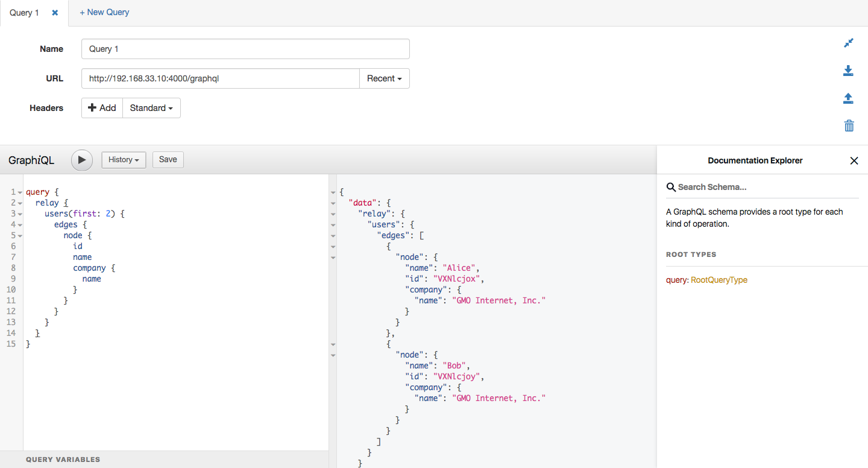868x468 pixels.
Task: Open a New Query tab
Action: 104,12
